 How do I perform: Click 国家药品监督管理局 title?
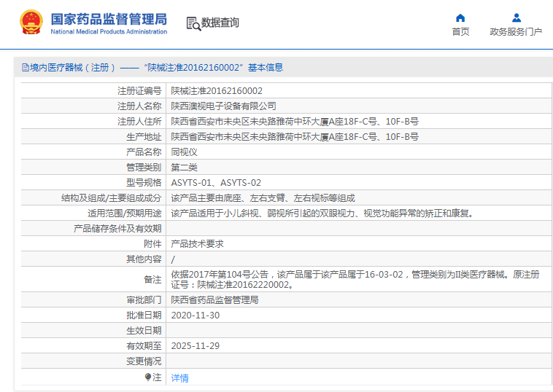109,20
